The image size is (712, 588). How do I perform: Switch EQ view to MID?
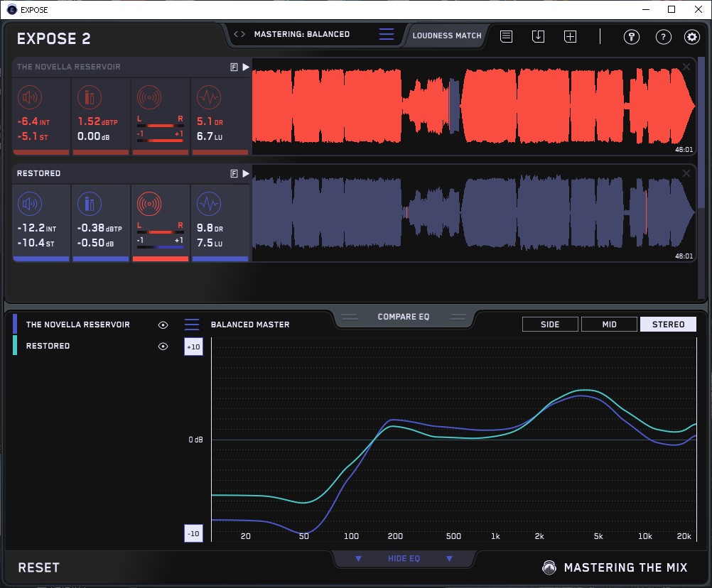pos(609,325)
